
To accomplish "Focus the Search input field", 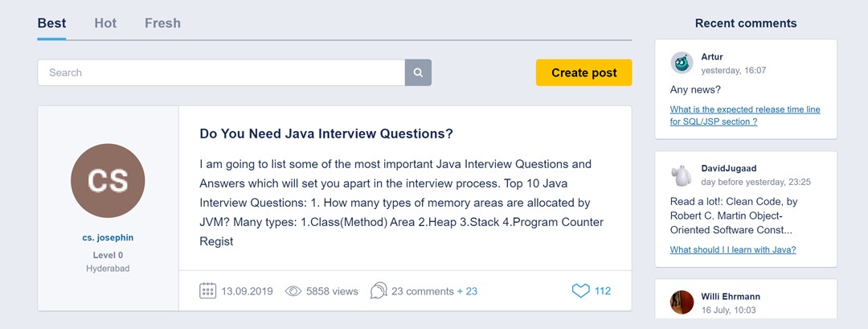I will tap(222, 72).
